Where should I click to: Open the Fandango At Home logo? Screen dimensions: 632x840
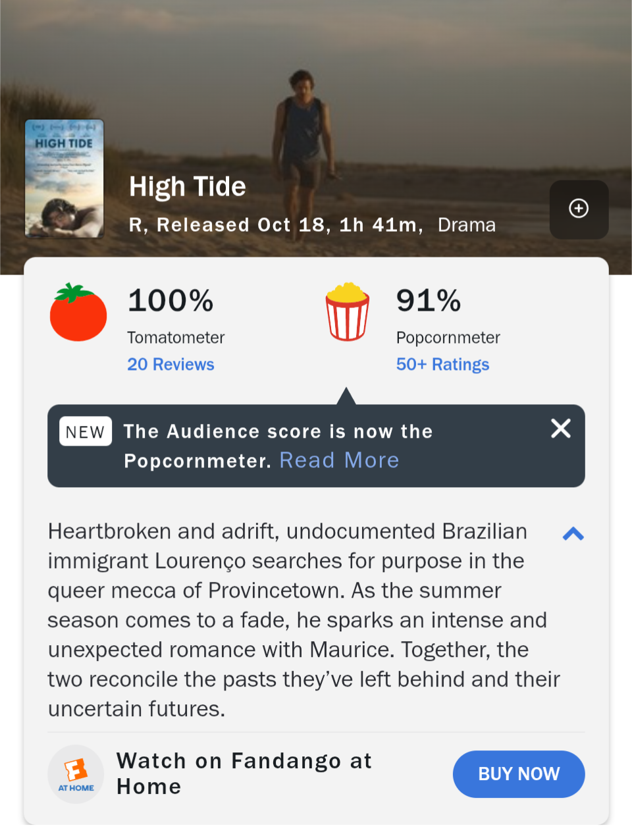[76, 774]
